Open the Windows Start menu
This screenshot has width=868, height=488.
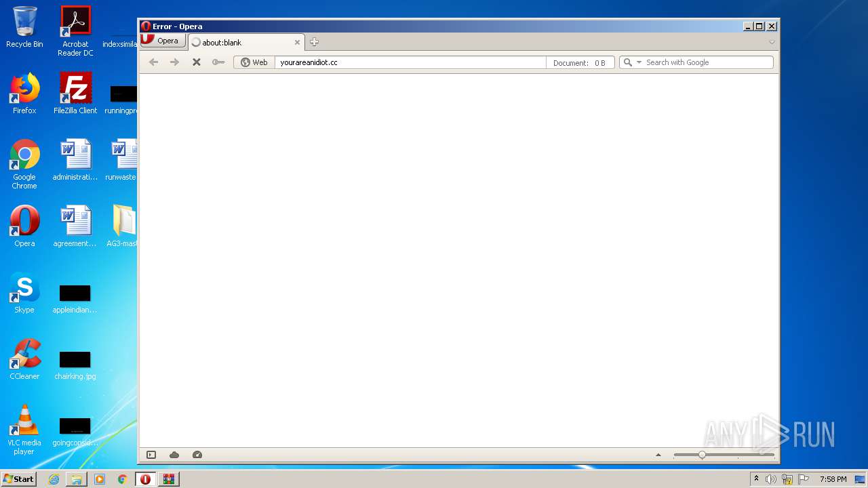pos(19,479)
